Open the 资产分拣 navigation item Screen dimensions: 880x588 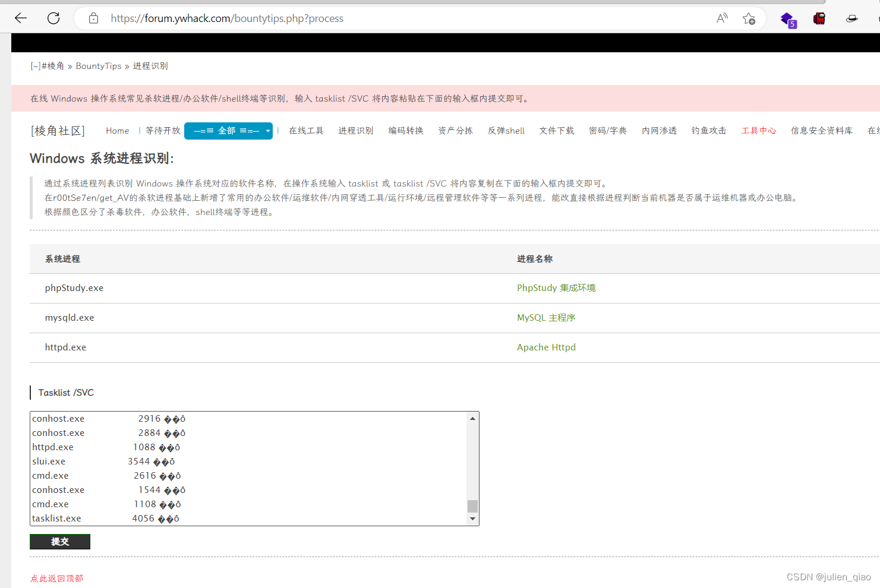pos(456,131)
